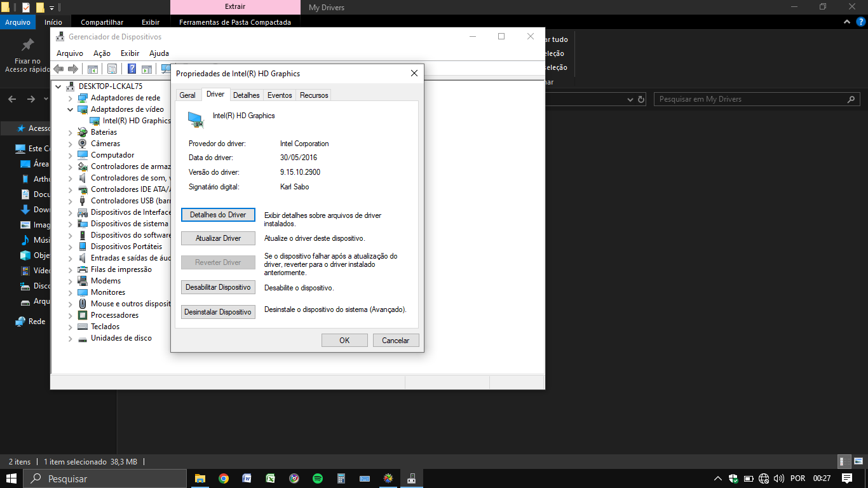This screenshot has width=868, height=488.
Task: Click the Windows taskbar Pesquisar search box
Action: click(x=105, y=478)
